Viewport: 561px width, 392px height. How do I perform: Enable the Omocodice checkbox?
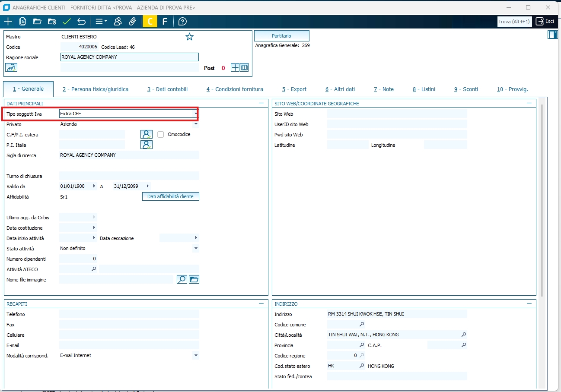coord(161,134)
